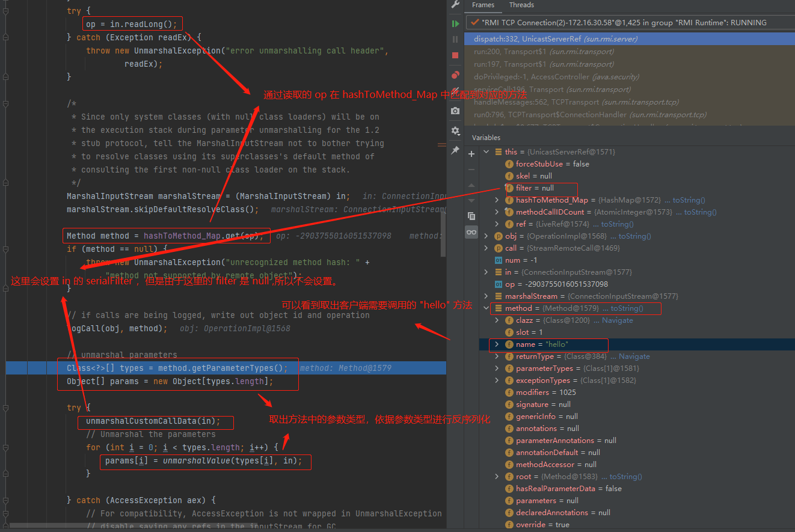The width and height of the screenshot is (795, 532).
Task: Expand methodCallIDCount variable node
Action: tap(497, 212)
